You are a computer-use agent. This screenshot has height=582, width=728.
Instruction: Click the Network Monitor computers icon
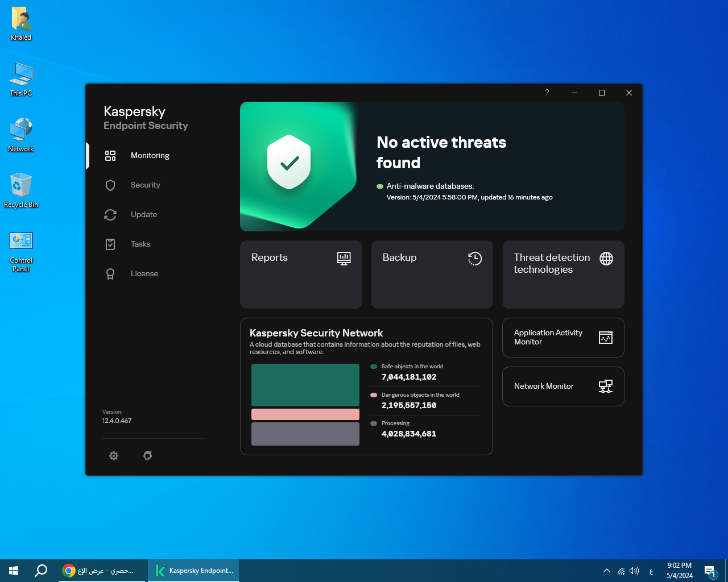[606, 386]
